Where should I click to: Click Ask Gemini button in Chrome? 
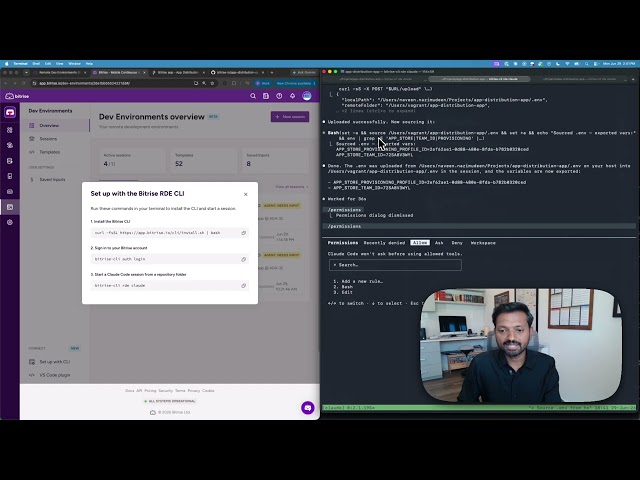(x=304, y=73)
